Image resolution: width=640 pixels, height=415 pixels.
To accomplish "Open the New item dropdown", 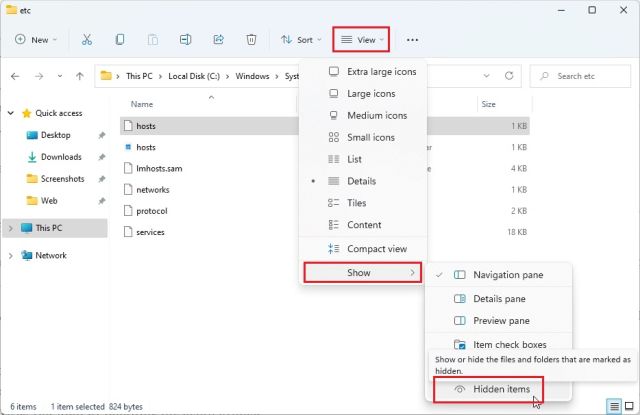I will click(36, 40).
